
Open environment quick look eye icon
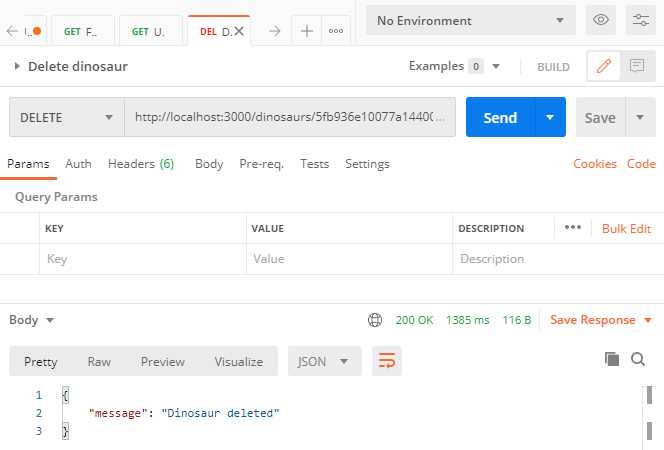[x=600, y=20]
